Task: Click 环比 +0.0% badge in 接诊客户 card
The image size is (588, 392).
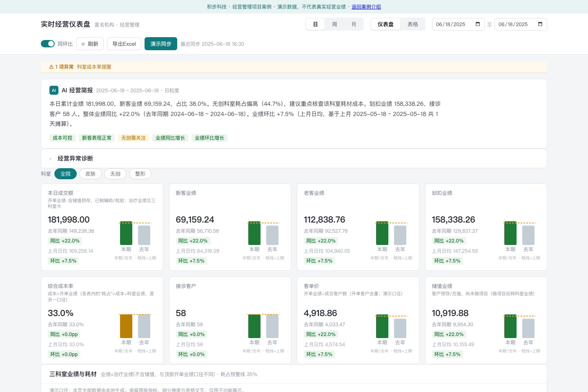Action: coord(191,354)
